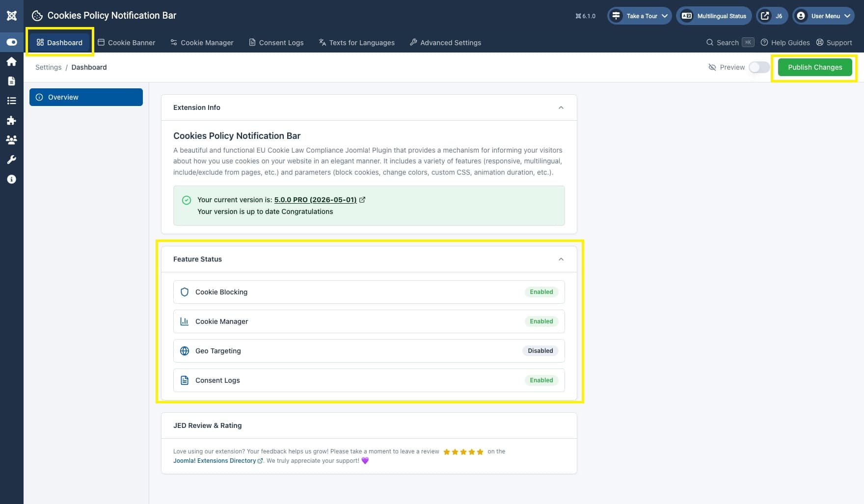Open the Take a Tour dropdown
This screenshot has height=504, width=864.
click(640, 16)
